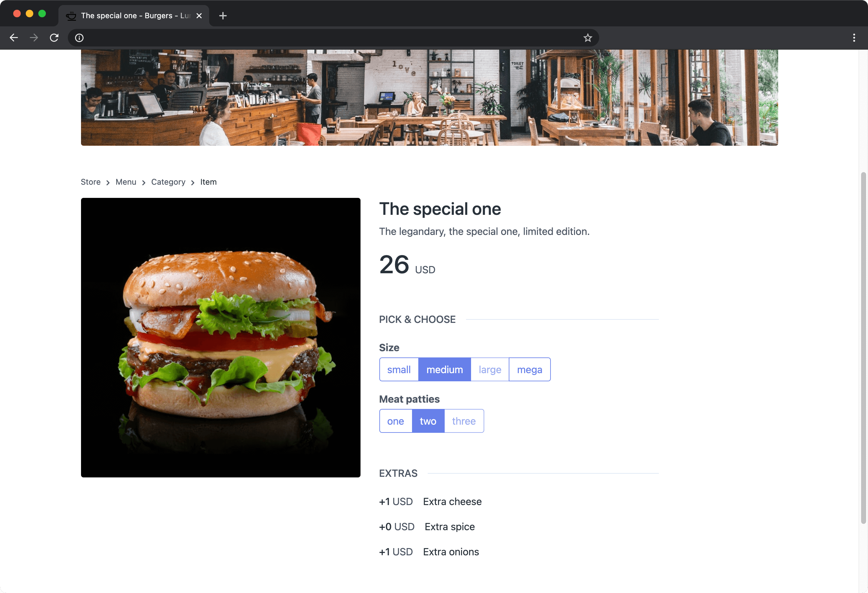Expand the Category breadcrumb link

pos(168,182)
